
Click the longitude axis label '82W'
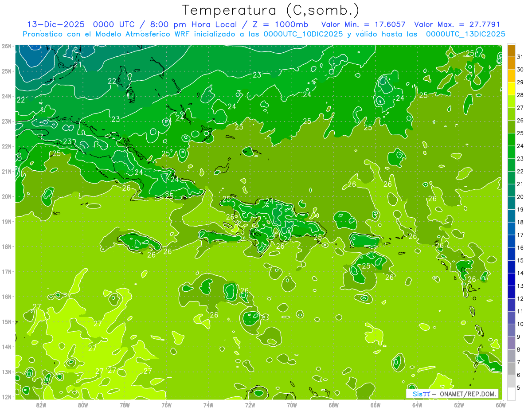coord(41,405)
